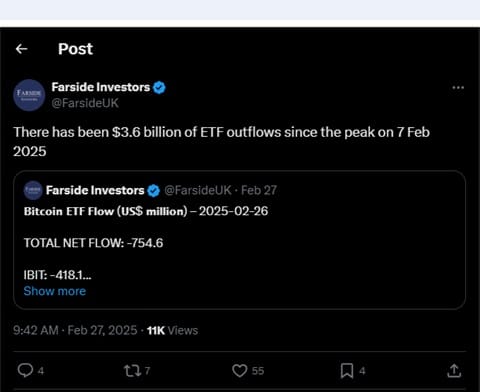Screen dimensions: 480x392
Task: Open the three-dot more options menu
Action: point(458,88)
